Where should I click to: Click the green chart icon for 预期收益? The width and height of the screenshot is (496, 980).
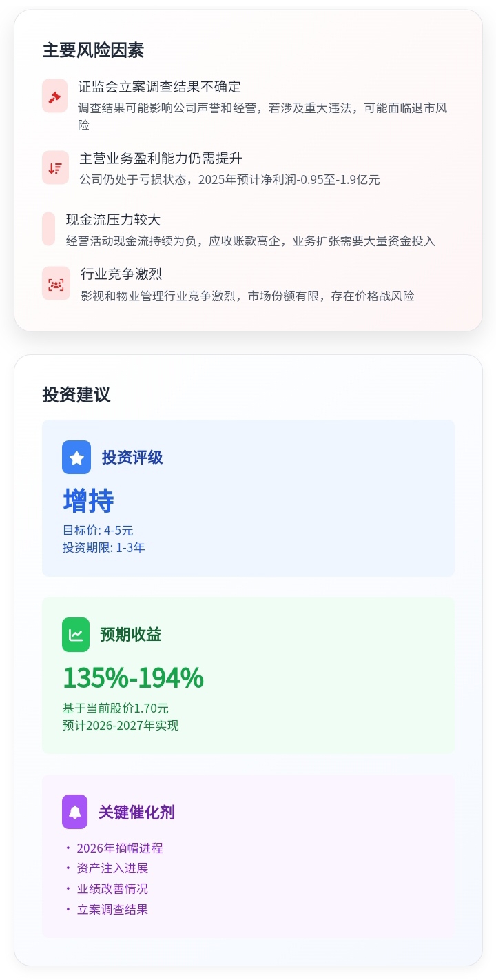click(x=76, y=634)
